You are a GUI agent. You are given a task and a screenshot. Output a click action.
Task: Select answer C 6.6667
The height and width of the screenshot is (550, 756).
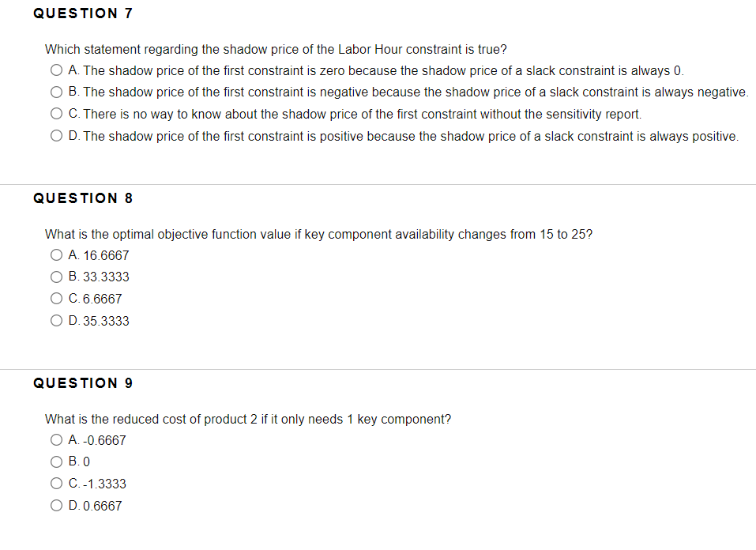click(56, 299)
